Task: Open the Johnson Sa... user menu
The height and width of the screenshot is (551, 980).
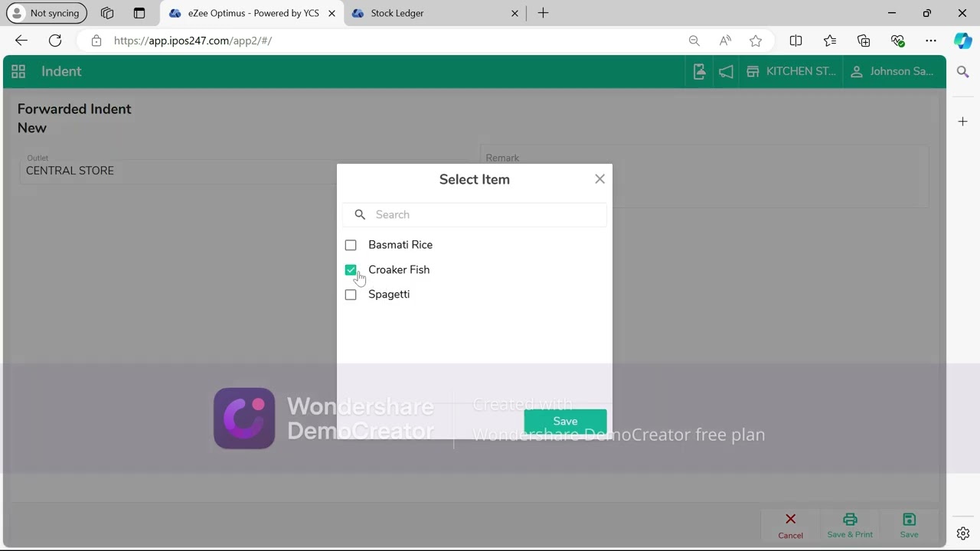Action: point(891,71)
